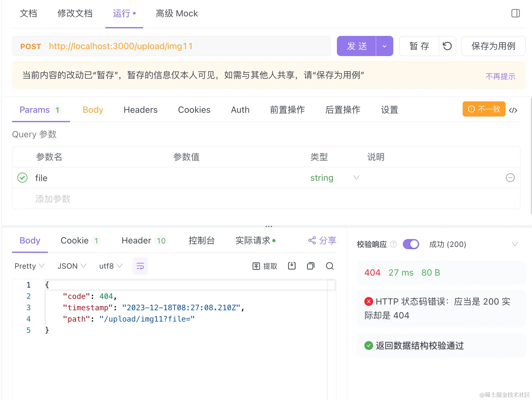Click the Query 参数 section label
Viewport: 532px width, 400px height.
(x=34, y=134)
